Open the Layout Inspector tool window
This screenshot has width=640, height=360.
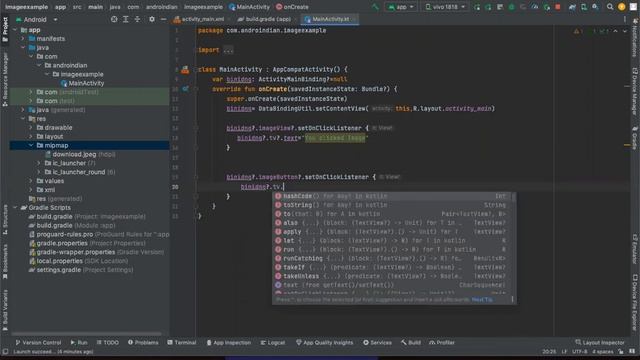tap(600, 342)
